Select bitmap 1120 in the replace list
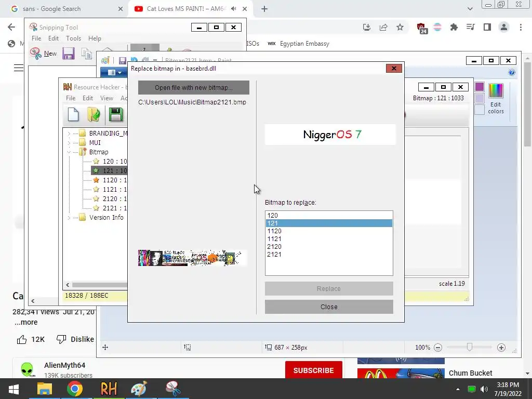This screenshot has height=399, width=532. (329, 231)
